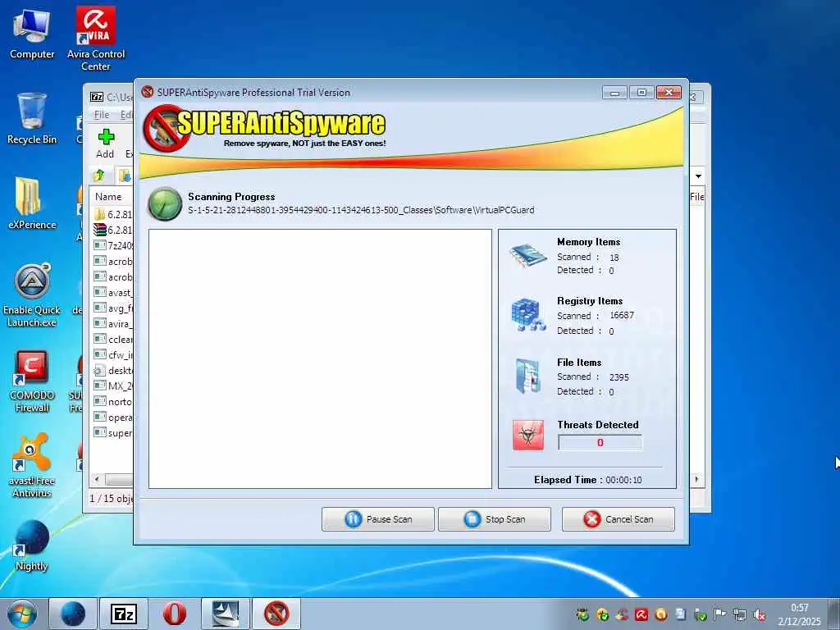This screenshot has height=630, width=840.
Task: Click the File Items folder icon
Action: pos(528,376)
